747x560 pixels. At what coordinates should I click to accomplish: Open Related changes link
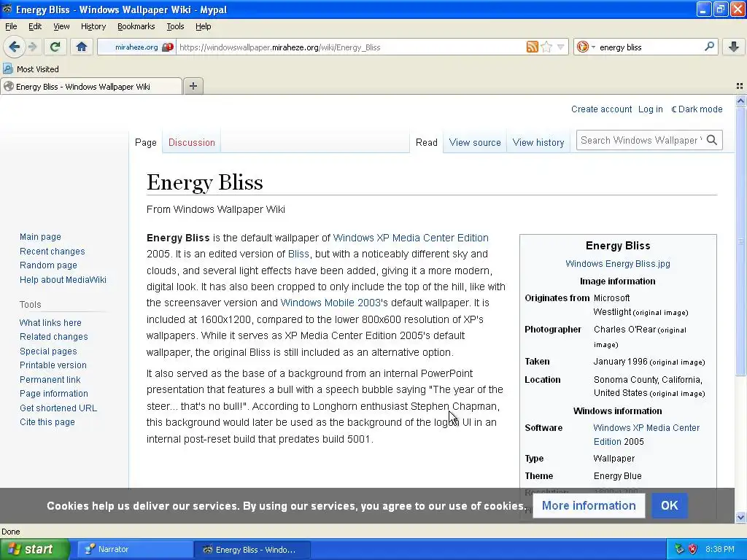54,337
